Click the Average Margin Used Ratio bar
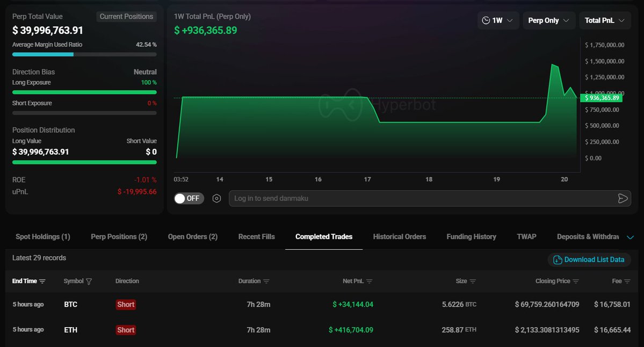644x347 pixels. (84, 54)
